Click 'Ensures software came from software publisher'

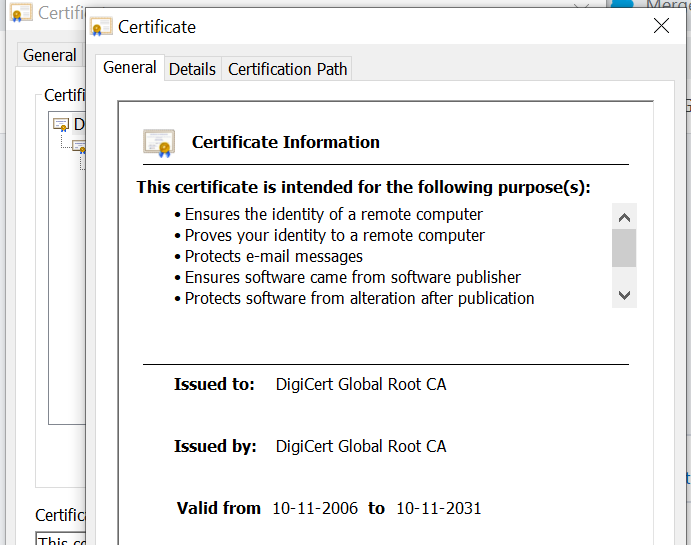click(x=353, y=278)
